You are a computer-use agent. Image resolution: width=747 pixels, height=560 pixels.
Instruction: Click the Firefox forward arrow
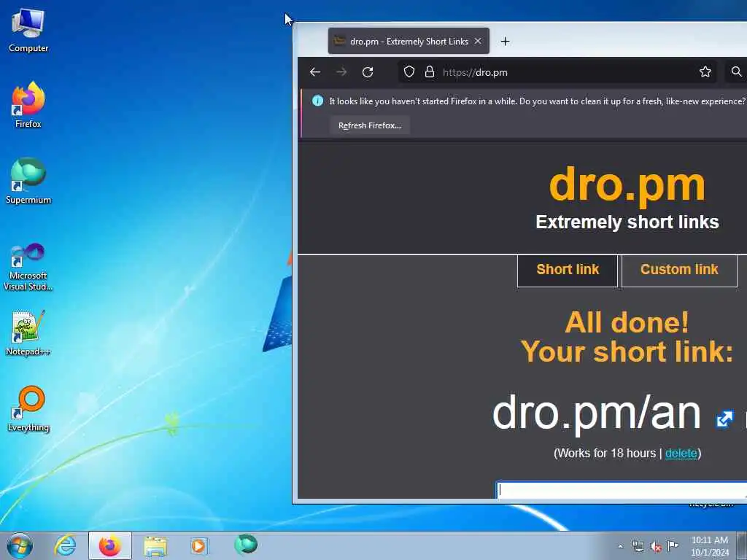pyautogui.click(x=341, y=72)
